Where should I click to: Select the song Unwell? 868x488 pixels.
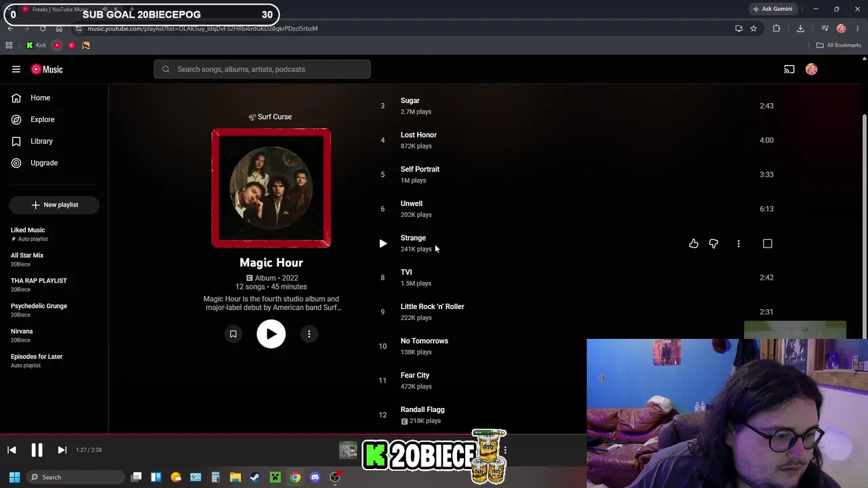[x=412, y=203]
